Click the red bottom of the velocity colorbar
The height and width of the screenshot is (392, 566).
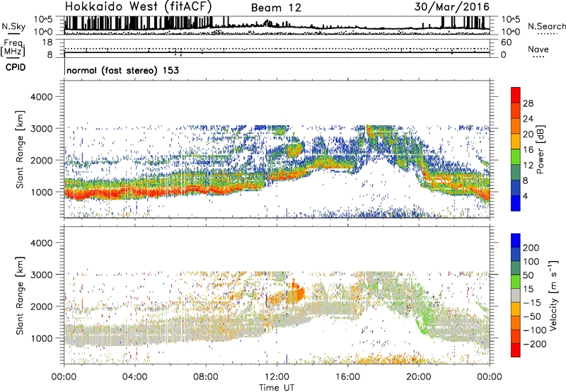click(x=516, y=350)
